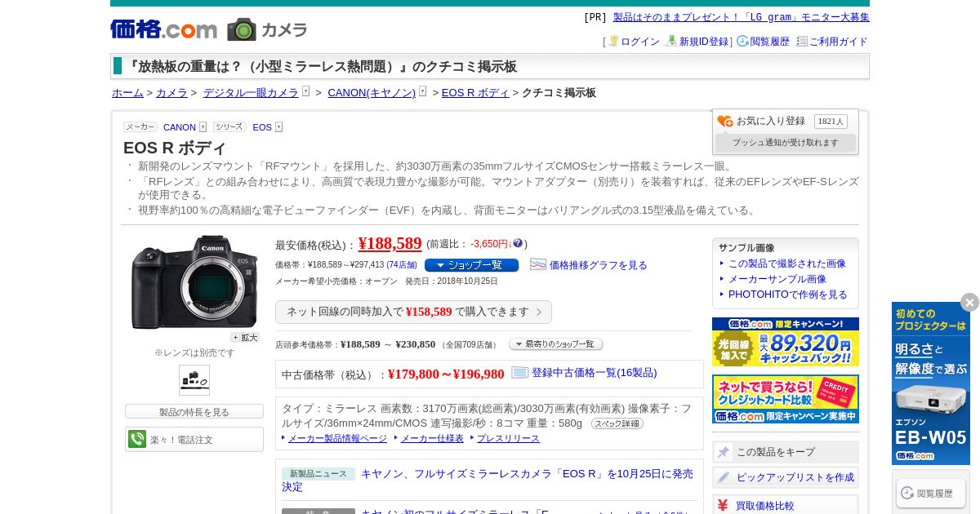Viewport: 980px width, 514px height.
Task: Open 登録中古価格一覧(16製品) link
Action: coord(594,373)
